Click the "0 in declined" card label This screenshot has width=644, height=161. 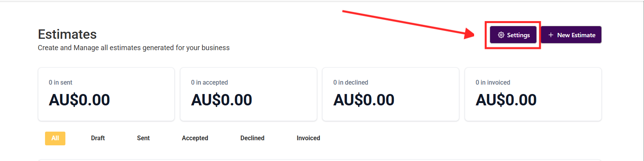click(351, 83)
